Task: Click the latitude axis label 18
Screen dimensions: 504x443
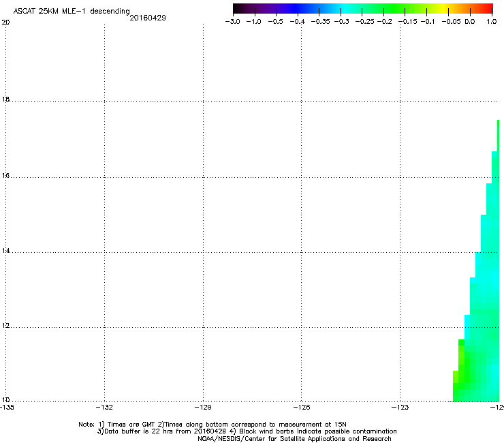Action: (x=5, y=99)
